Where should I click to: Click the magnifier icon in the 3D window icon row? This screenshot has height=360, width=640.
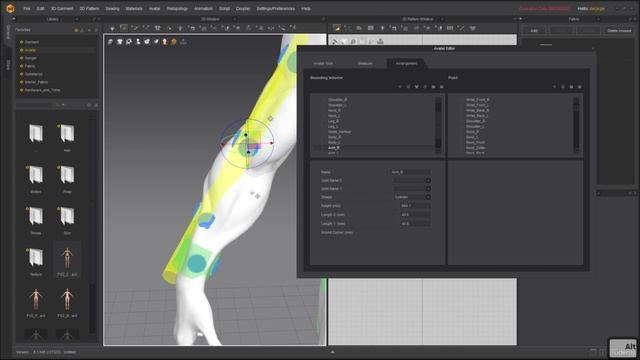129,42
